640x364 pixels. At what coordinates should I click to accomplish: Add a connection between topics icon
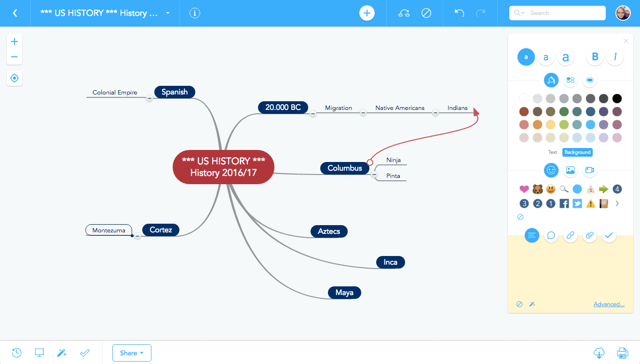click(x=404, y=13)
